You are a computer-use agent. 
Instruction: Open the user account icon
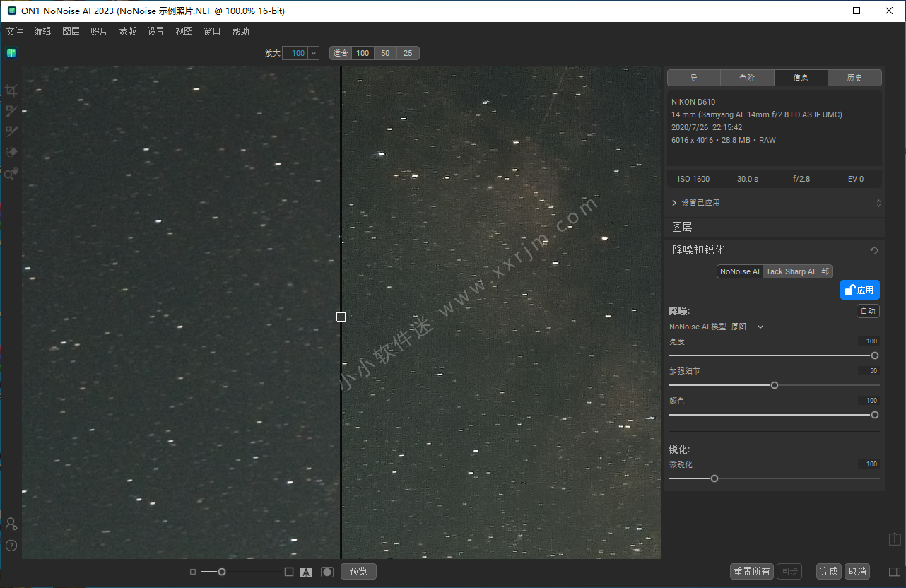pos(11,524)
